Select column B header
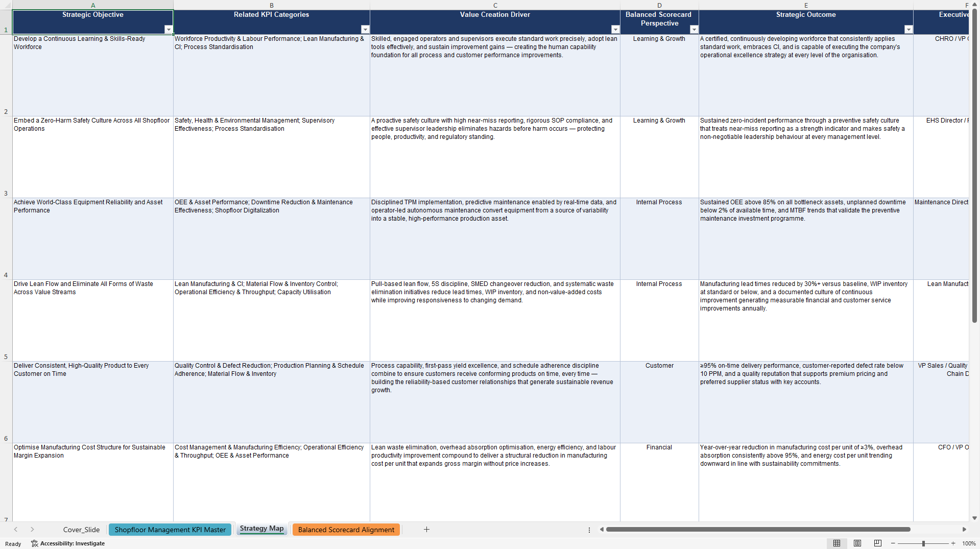 point(272,5)
